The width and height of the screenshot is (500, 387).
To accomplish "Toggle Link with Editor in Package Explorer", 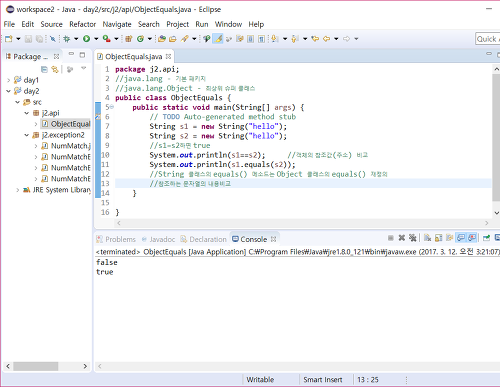I will 55,69.
